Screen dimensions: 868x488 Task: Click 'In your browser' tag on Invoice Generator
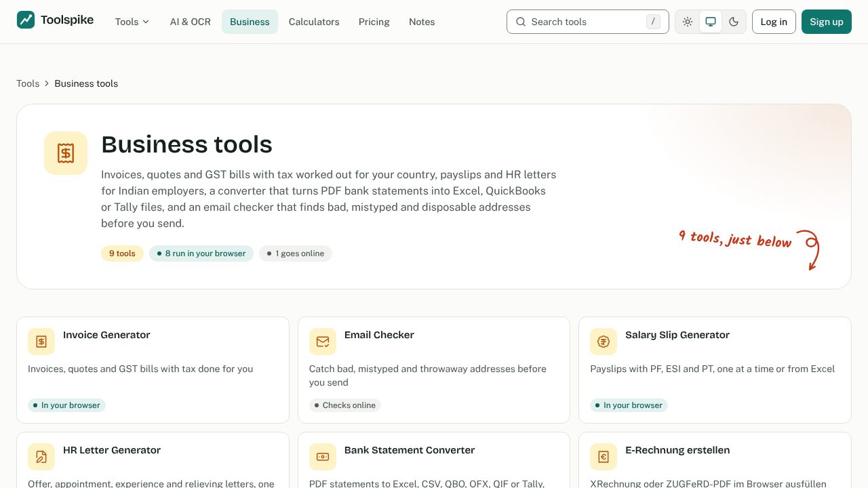pos(66,405)
